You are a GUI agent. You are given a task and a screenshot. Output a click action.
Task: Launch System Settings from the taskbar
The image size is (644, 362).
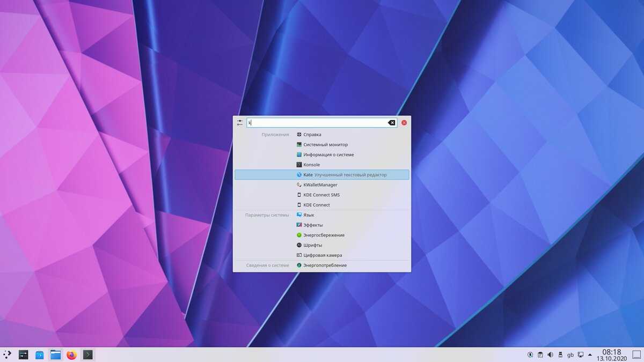pos(24,354)
